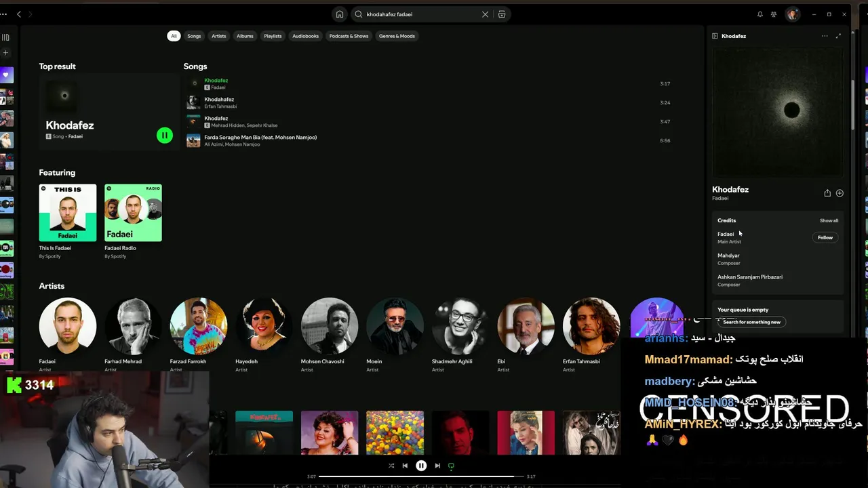The width and height of the screenshot is (868, 488).
Task: Open the Fadaei artist profile
Action: tap(67, 326)
